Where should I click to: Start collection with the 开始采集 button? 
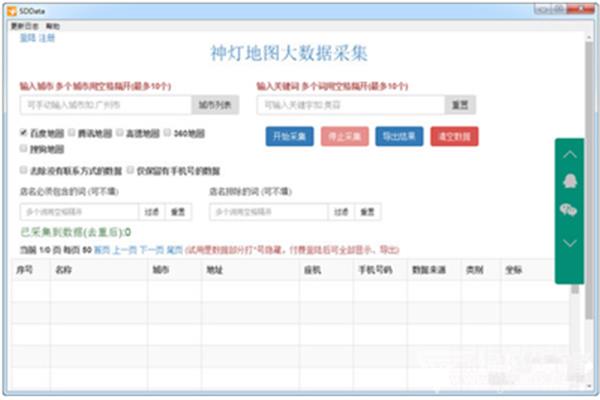[290, 136]
